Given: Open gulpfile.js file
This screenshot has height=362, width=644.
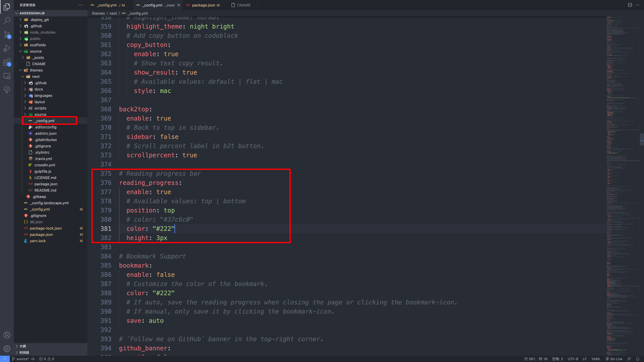Looking at the screenshot, I should coord(50,171).
